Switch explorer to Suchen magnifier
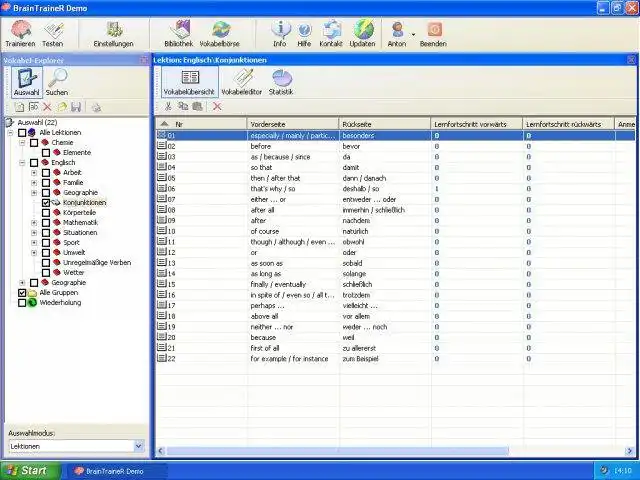Viewport: 640px width, 480px height. click(x=57, y=82)
